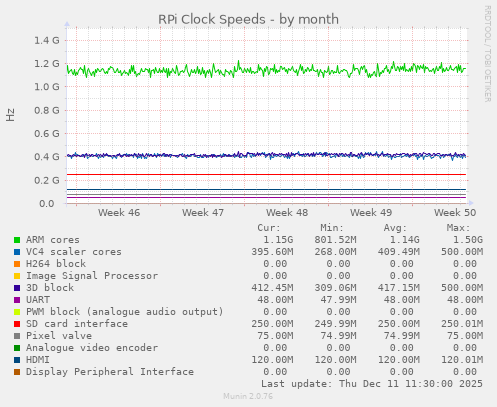The image size is (497, 407).
Task: Click the 'Munin 2.0.76' footer text
Action: tap(248, 396)
